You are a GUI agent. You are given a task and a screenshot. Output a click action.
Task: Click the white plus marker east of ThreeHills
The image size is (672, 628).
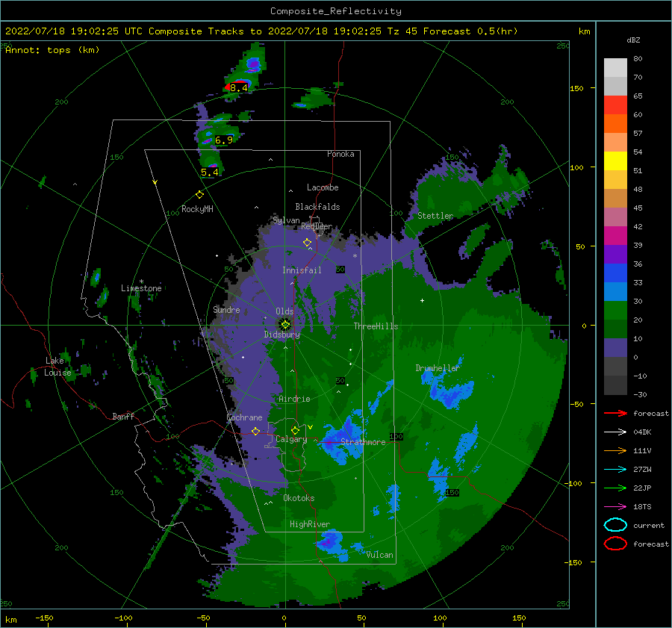pyautogui.click(x=422, y=300)
